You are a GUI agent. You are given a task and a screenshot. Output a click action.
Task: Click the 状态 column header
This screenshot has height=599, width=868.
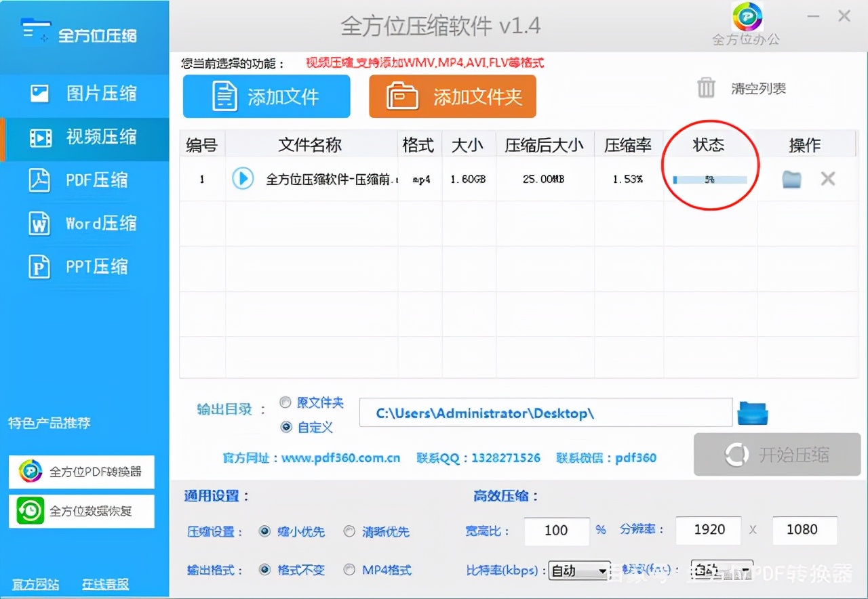coord(709,144)
